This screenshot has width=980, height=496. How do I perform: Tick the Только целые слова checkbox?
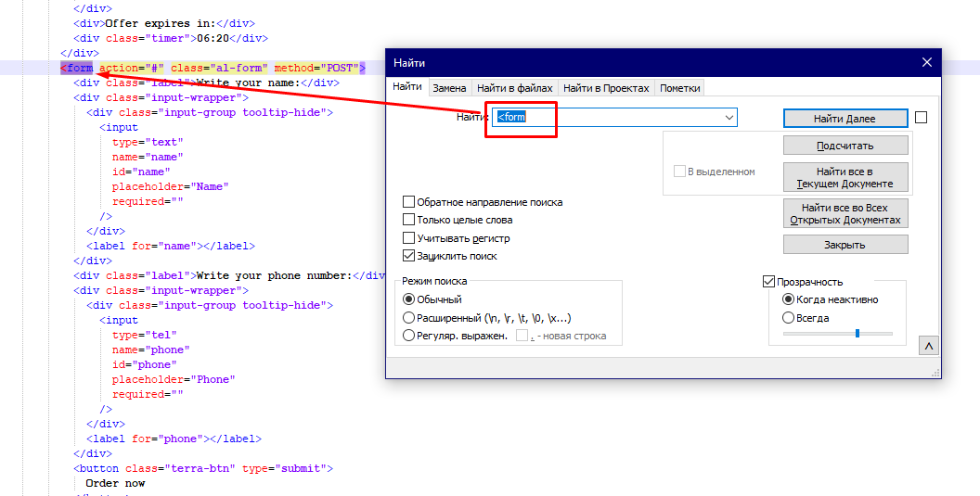click(409, 220)
